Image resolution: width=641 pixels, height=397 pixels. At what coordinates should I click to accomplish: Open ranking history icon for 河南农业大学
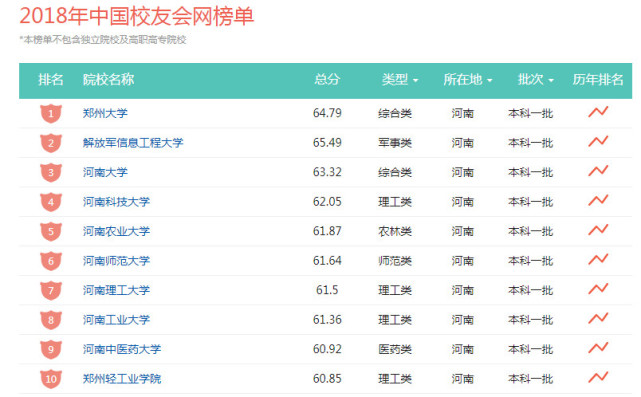[598, 230]
